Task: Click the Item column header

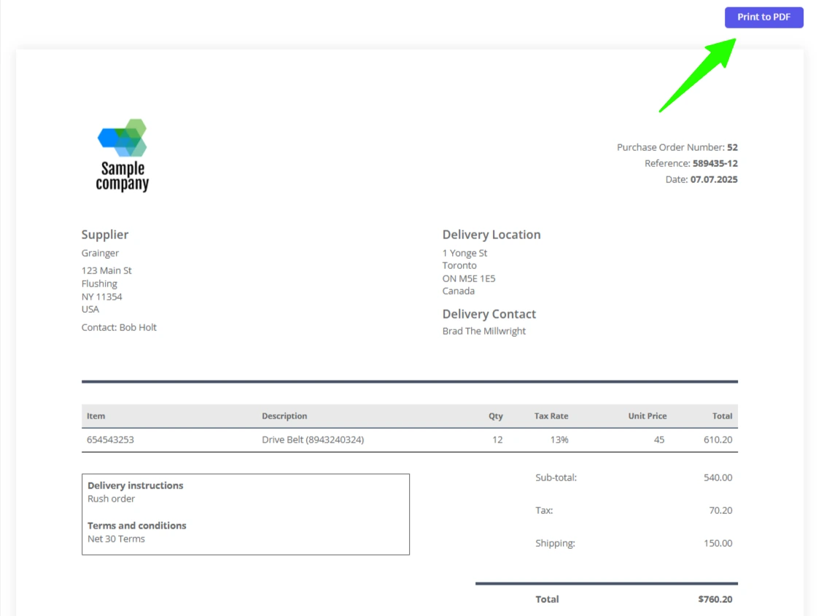Action: 96,416
